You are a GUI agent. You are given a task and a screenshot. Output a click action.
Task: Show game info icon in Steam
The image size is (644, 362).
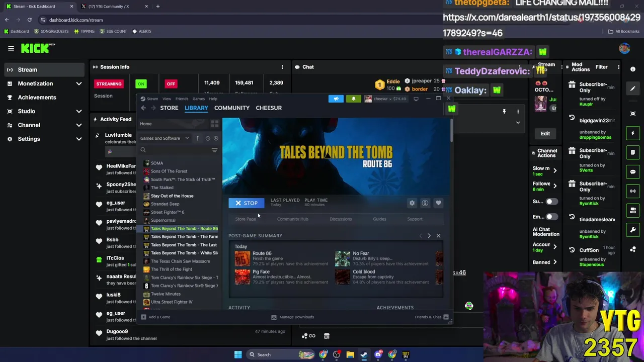click(x=425, y=203)
